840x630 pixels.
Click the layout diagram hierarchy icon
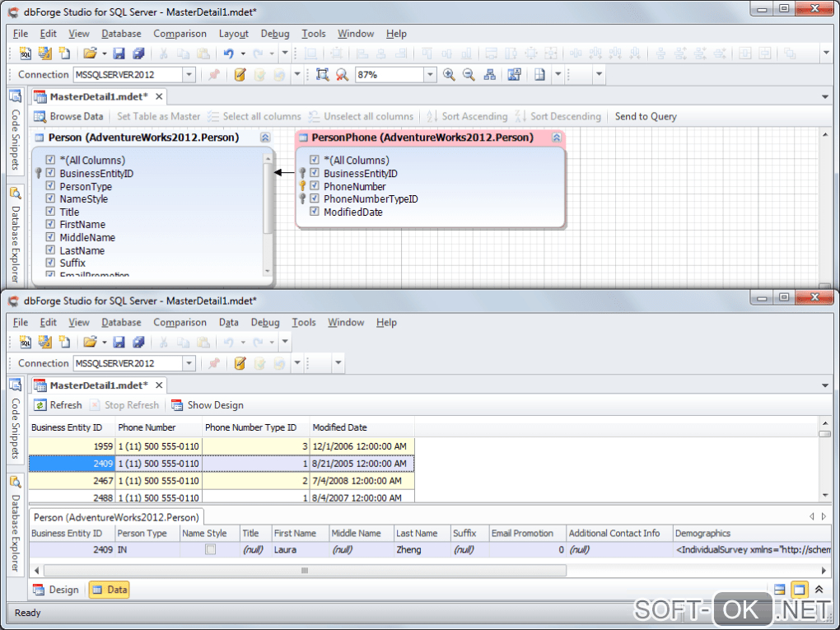[x=489, y=75]
